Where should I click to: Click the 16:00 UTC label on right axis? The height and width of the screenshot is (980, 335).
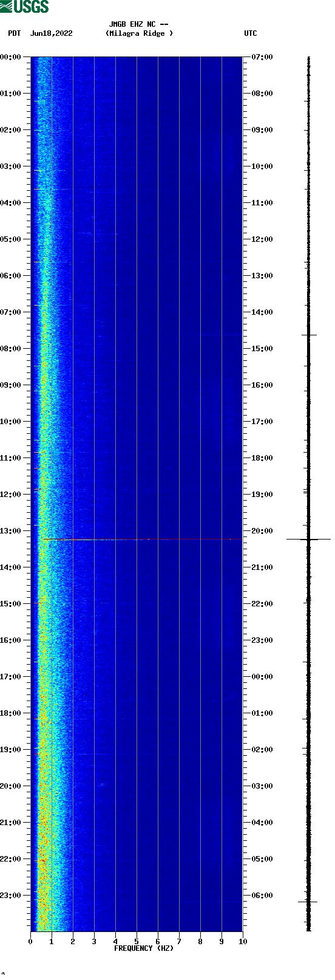(x=262, y=385)
